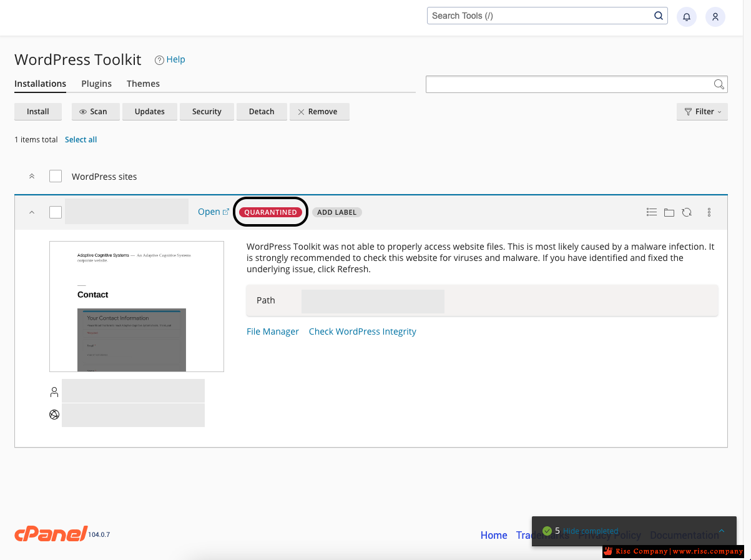The width and height of the screenshot is (751, 560).
Task: Open the Filter dropdown
Action: click(702, 112)
